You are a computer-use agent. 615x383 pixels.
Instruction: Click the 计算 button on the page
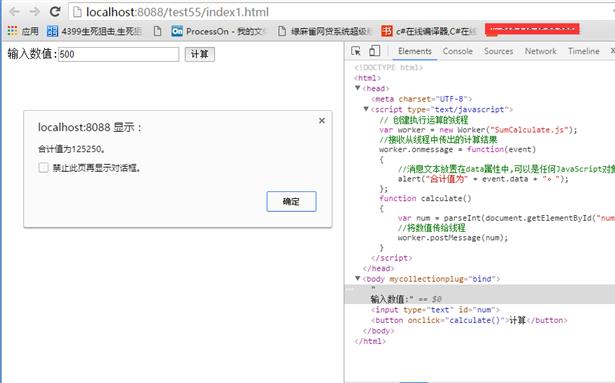tap(200, 54)
